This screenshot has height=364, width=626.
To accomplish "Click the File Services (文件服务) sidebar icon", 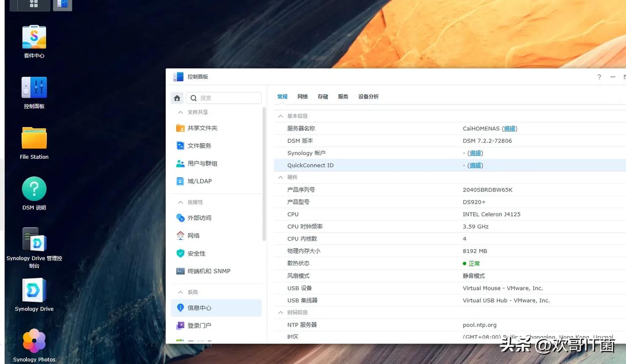I will (x=180, y=146).
